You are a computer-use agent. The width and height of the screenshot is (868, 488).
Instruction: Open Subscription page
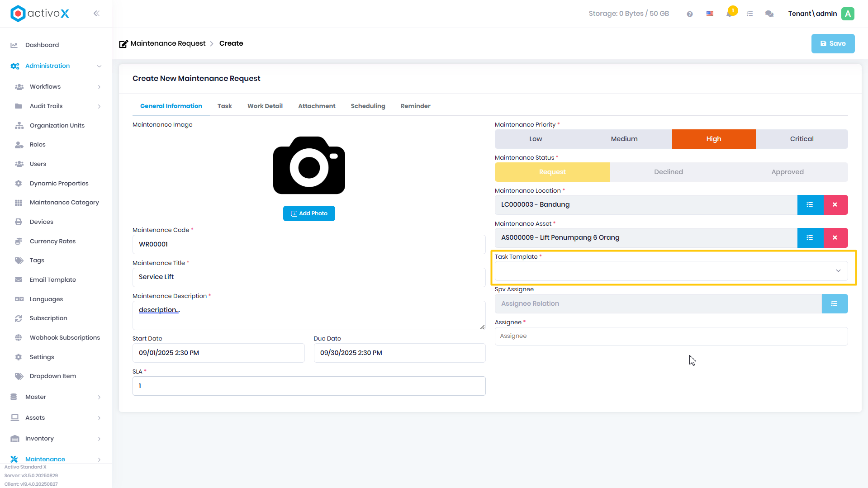pyautogui.click(x=48, y=318)
